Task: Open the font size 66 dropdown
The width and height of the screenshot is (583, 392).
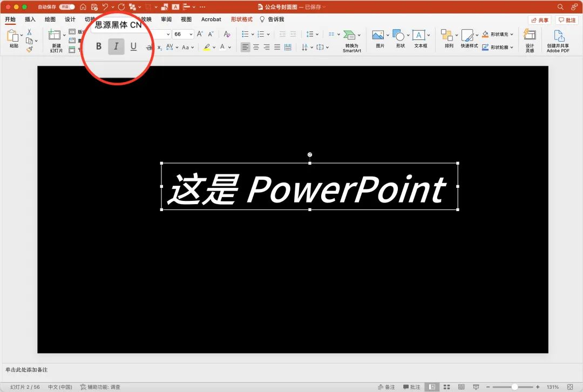Action: pyautogui.click(x=191, y=34)
